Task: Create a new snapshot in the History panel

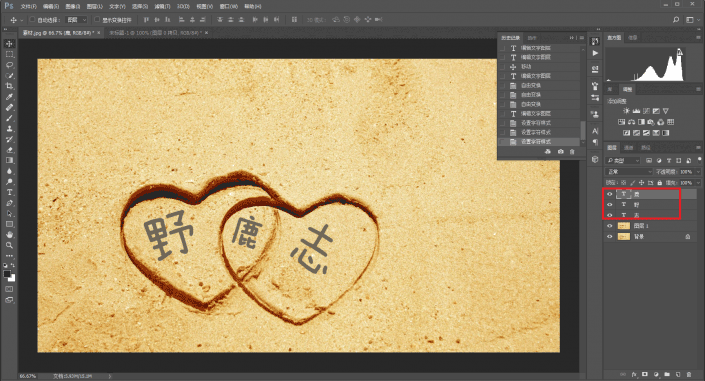Action: click(561, 152)
